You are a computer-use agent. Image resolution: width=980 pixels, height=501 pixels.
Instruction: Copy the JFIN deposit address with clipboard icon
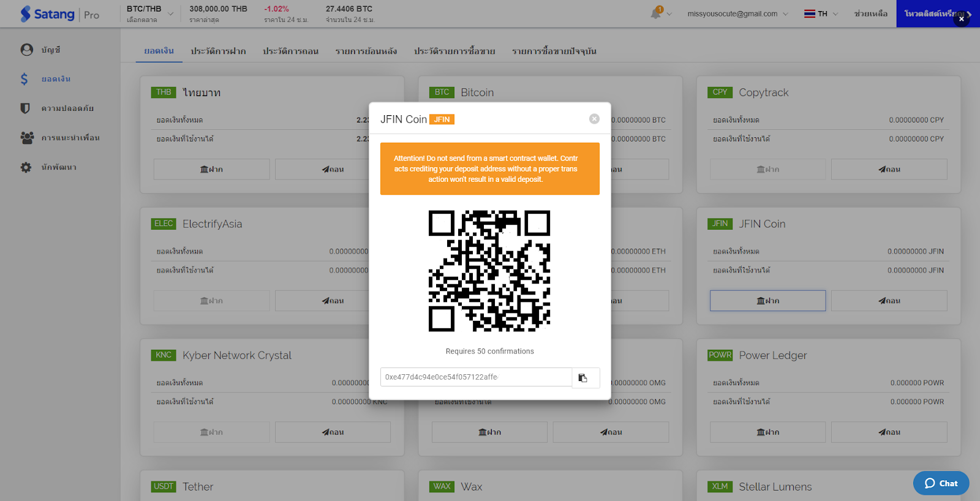pyautogui.click(x=586, y=377)
